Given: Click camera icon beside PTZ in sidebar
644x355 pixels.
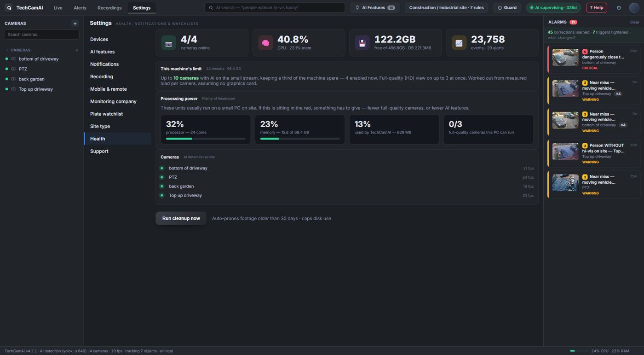Looking at the screenshot, I should 13,69.
